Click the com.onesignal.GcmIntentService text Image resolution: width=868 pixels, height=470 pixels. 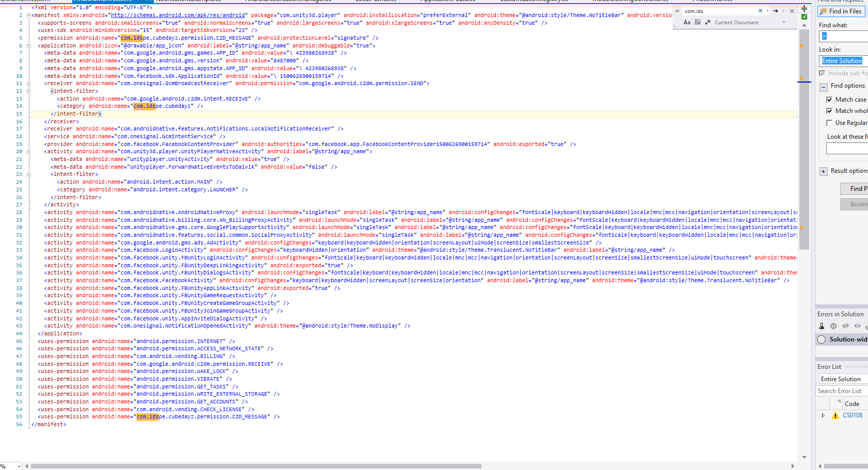(167, 137)
